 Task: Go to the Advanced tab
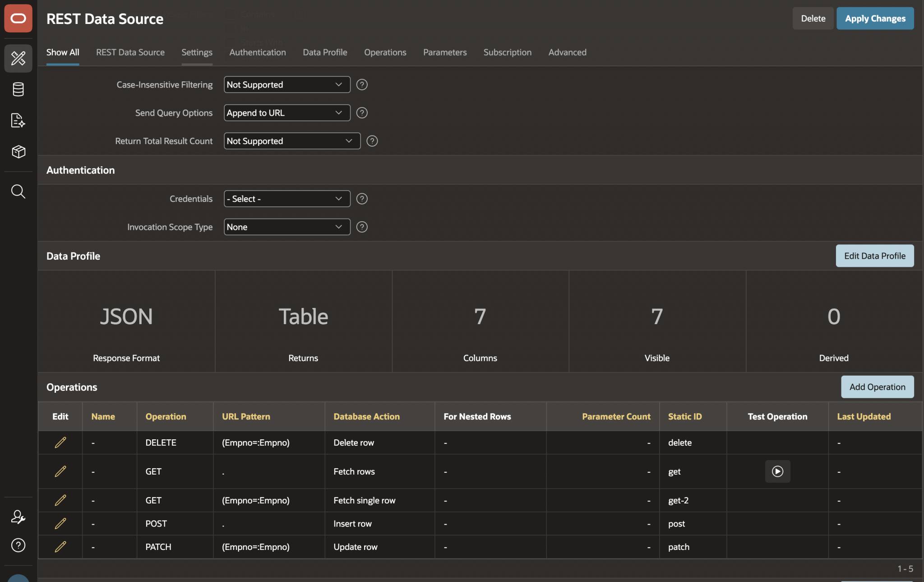pos(568,52)
